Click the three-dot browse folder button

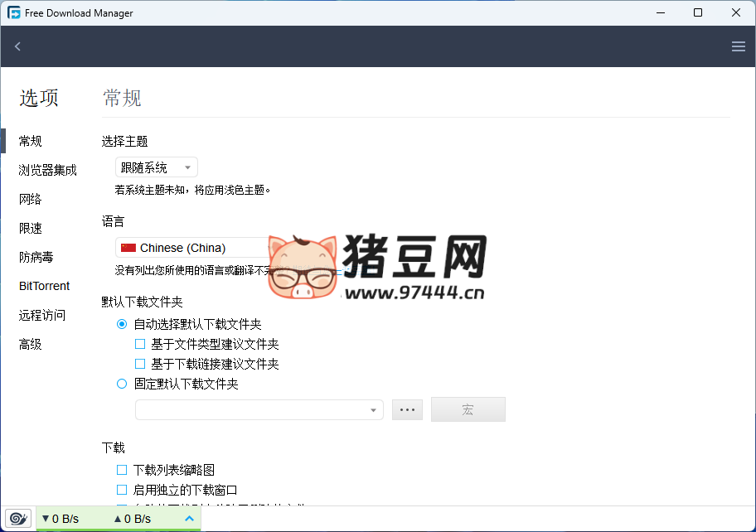click(407, 410)
